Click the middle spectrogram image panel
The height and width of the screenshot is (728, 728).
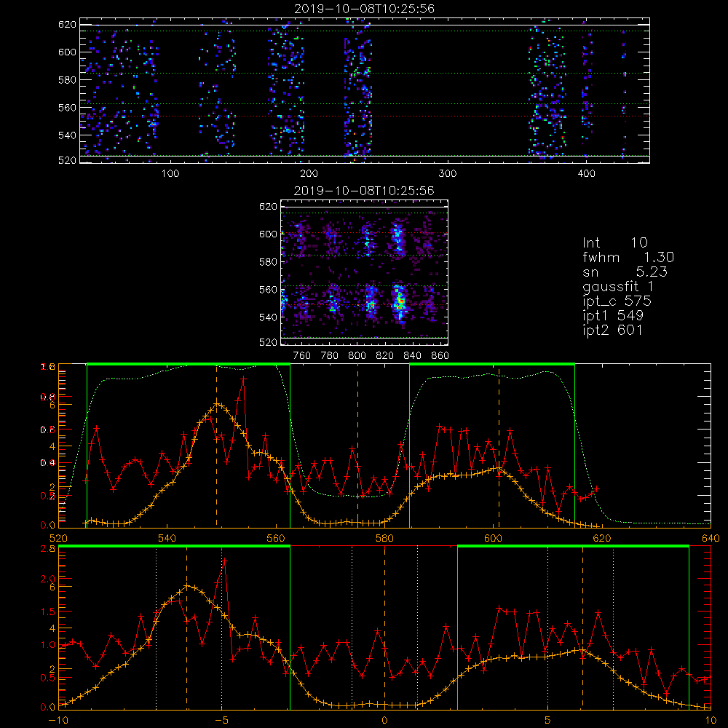pos(365,272)
